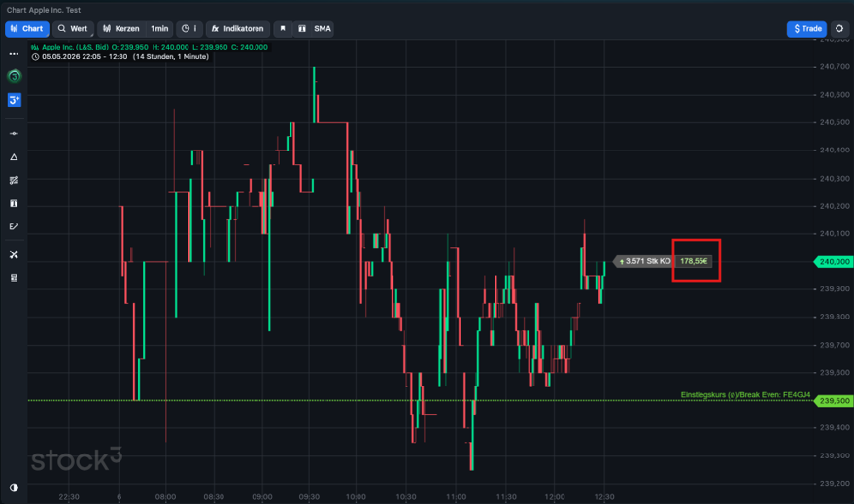
Task: Select the horizontal line drawing tool
Action: click(14, 133)
